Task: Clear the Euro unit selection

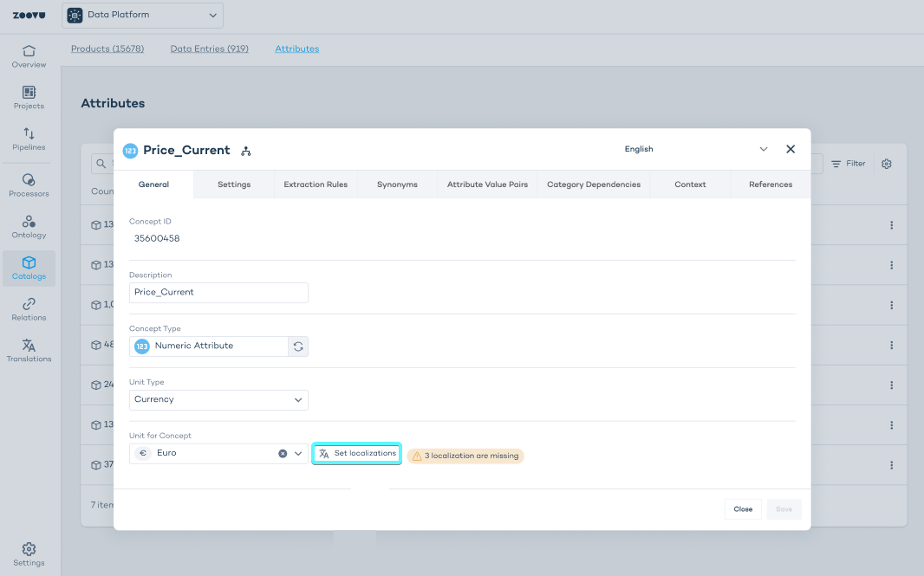Action: pos(283,454)
